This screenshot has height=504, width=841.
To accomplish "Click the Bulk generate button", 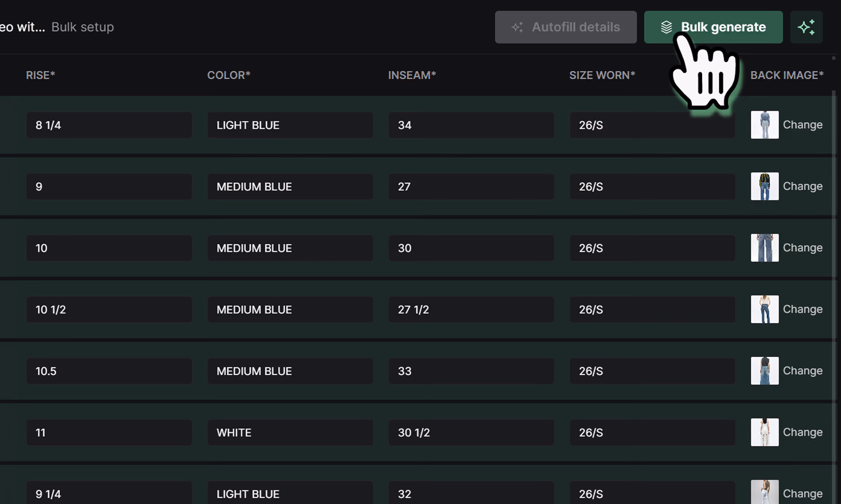I will coord(713,27).
